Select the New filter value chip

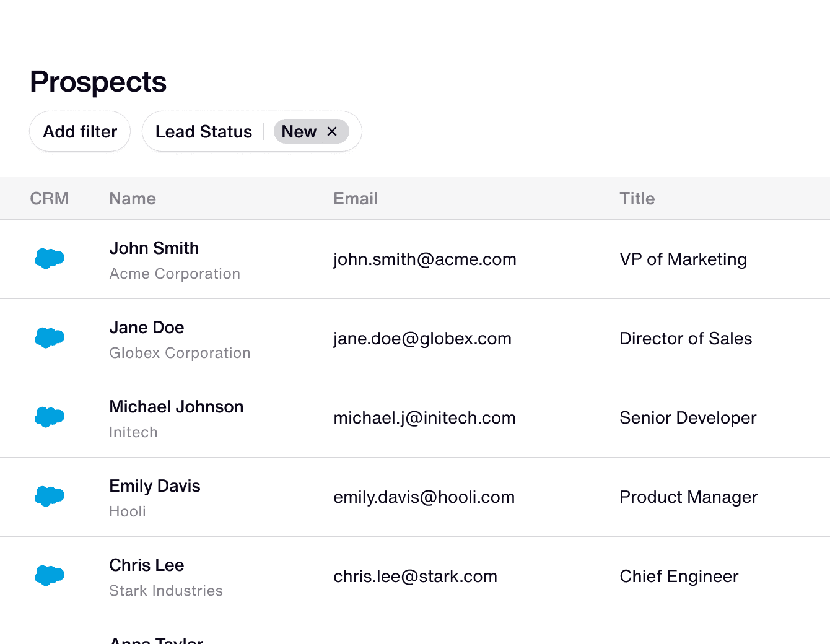(299, 131)
